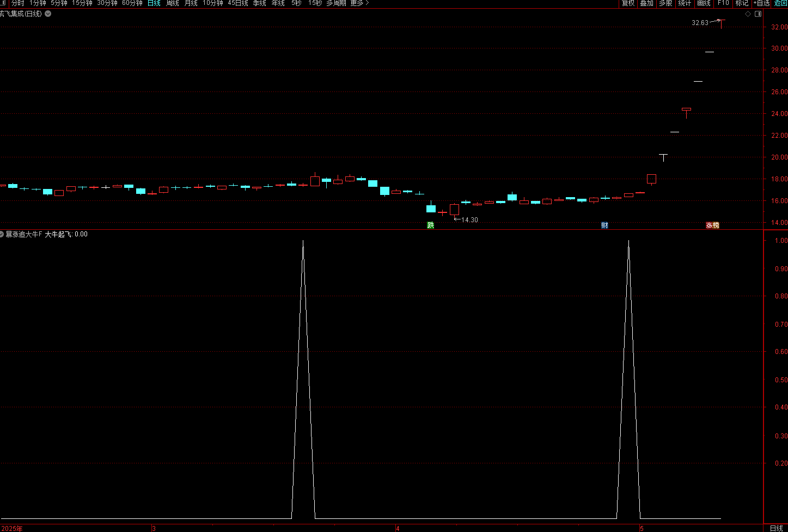Click the 成飞集成(日线) chart title
788x532 pixels.
click(x=21, y=14)
